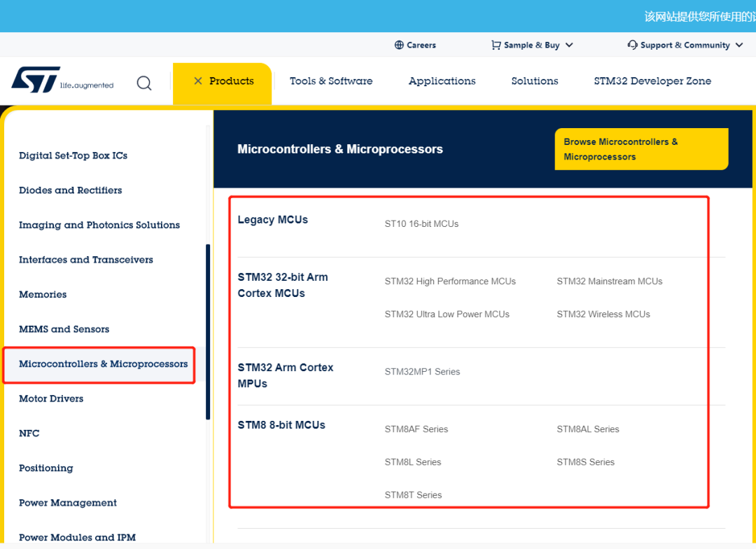This screenshot has width=756, height=549.
Task: Open STM32 32-bit Arm Cortex MCUs heading
Action: pos(283,285)
